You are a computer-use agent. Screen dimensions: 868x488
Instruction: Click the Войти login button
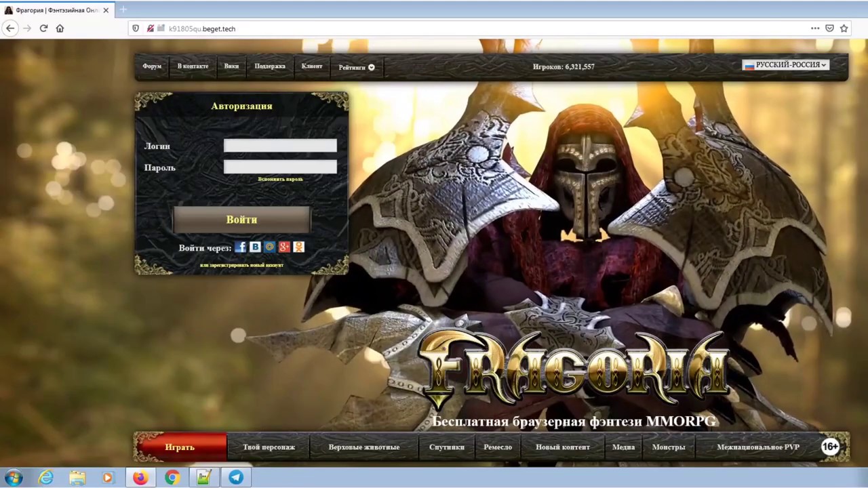(x=242, y=220)
